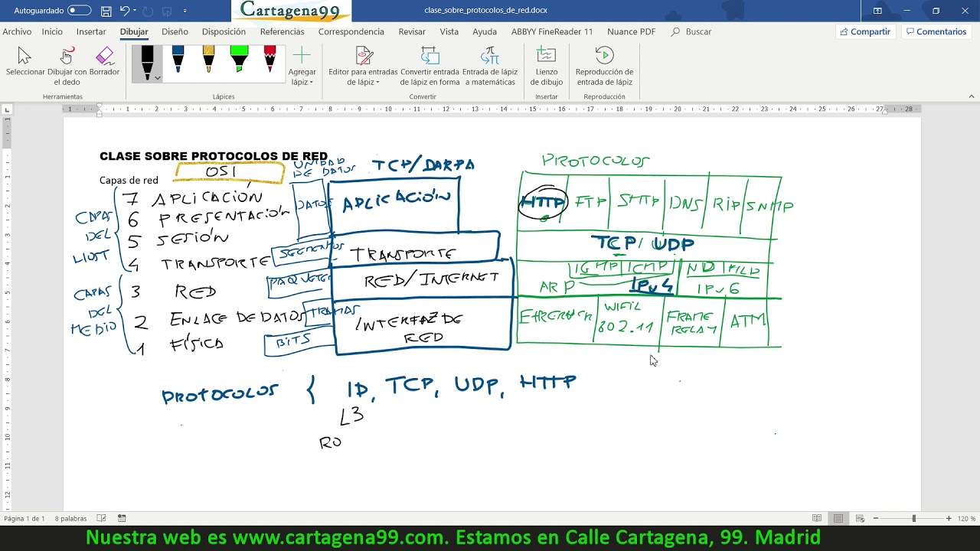The height and width of the screenshot is (551, 980).
Task: Open Editor para entradas de lápiz dropdown
Action: point(363,65)
